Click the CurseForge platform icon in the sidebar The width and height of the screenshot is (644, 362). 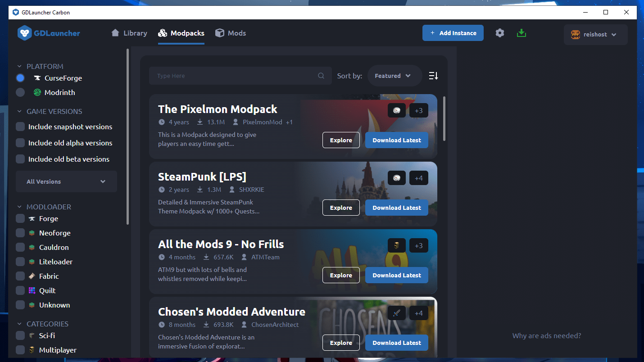tap(37, 78)
